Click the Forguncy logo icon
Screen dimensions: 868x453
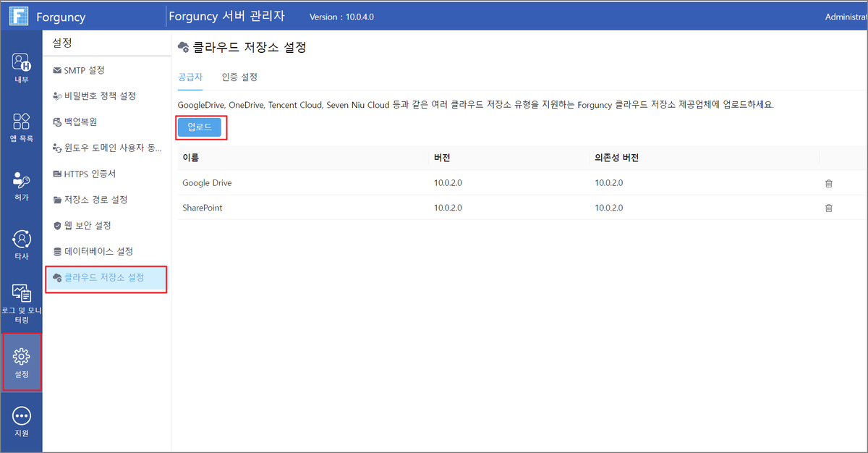pos(20,17)
